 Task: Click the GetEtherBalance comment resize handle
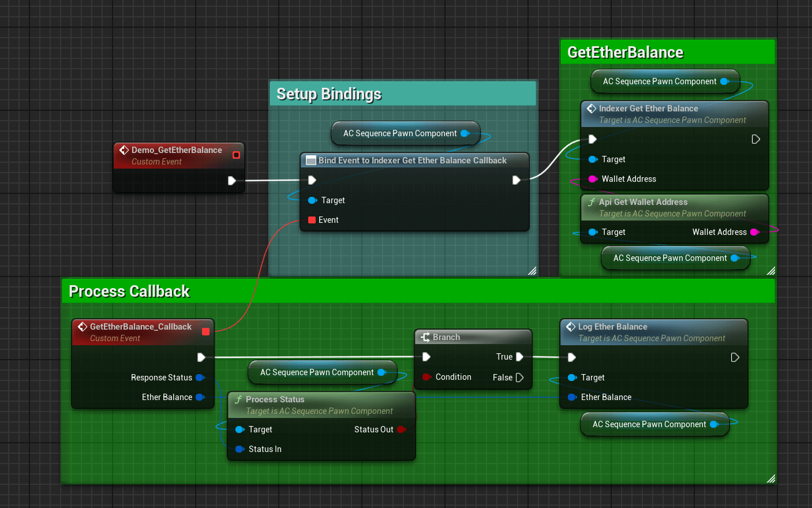click(771, 271)
